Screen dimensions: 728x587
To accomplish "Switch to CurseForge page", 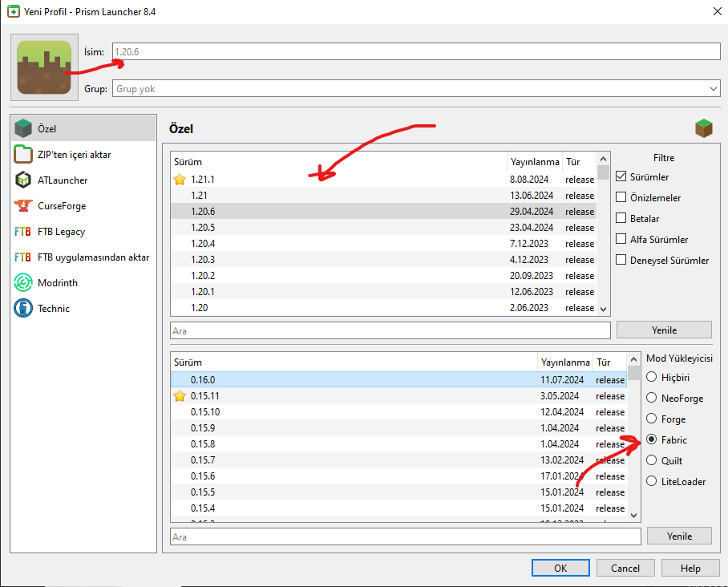I will click(x=83, y=205).
